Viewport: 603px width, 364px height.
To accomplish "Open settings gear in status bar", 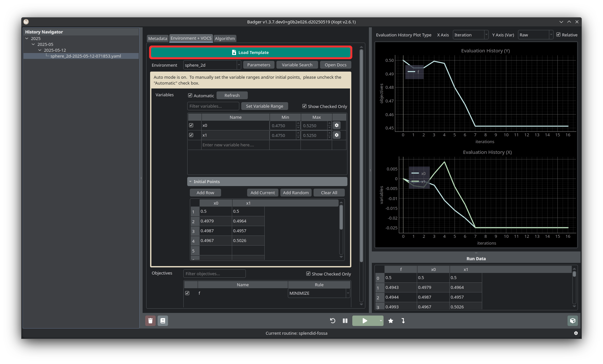I will pyautogui.click(x=576, y=333).
